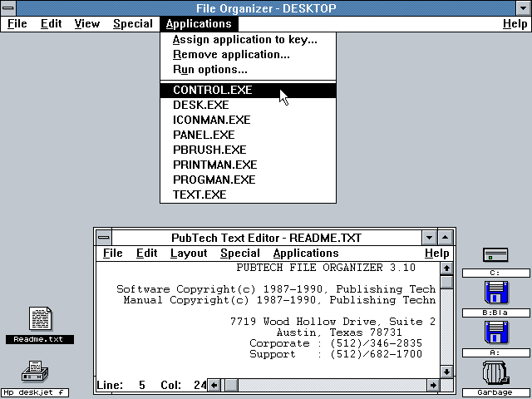
Task: Click the Readme.txt label
Action: pyautogui.click(x=39, y=339)
